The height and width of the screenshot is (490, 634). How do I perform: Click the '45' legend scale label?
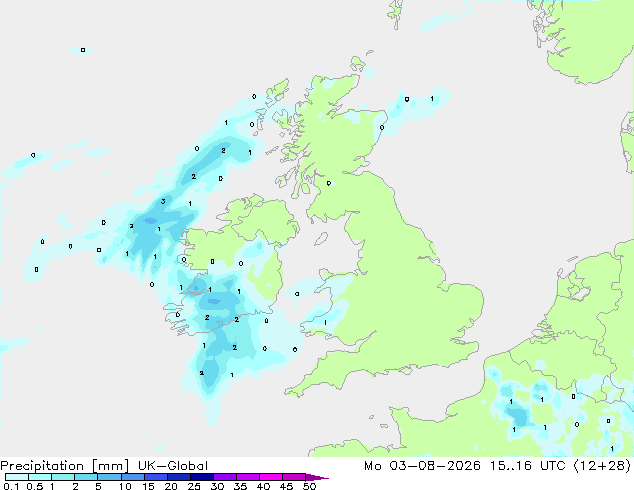point(286,486)
